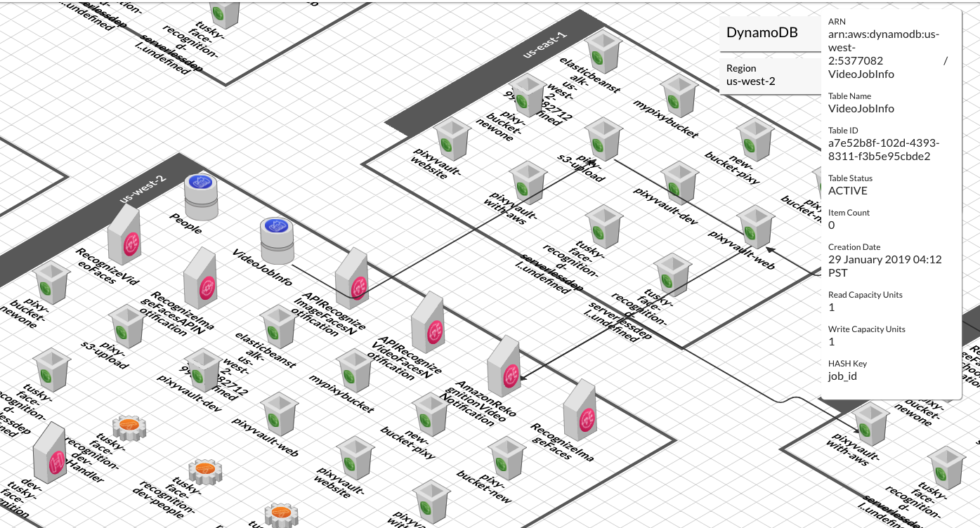Select the Creation Date 29 January 2019

coord(884,265)
